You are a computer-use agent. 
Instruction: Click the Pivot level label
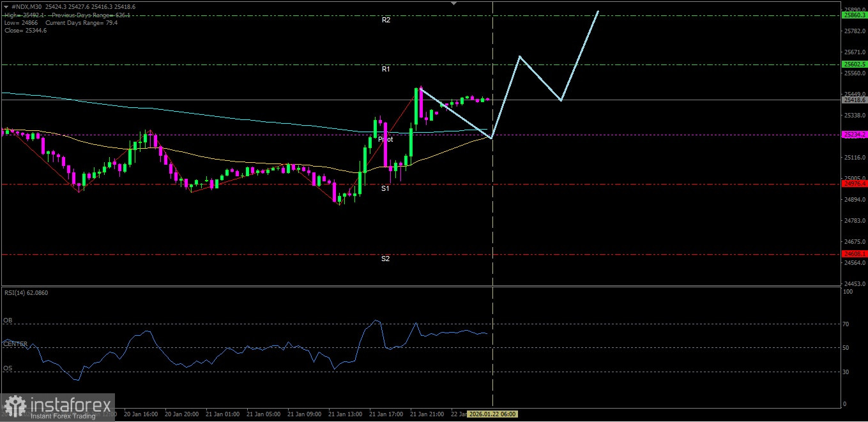click(x=385, y=139)
